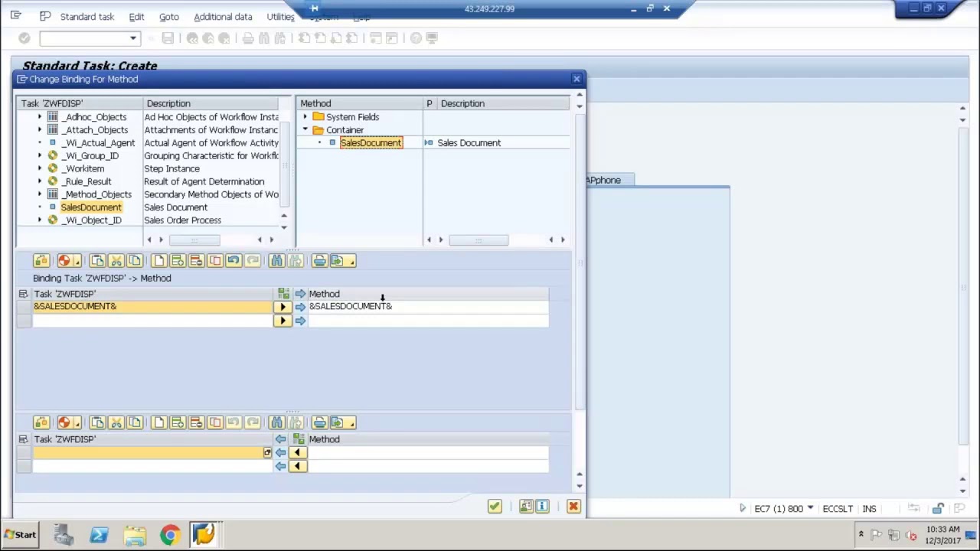Open the Edit menu

pyautogui.click(x=136, y=17)
